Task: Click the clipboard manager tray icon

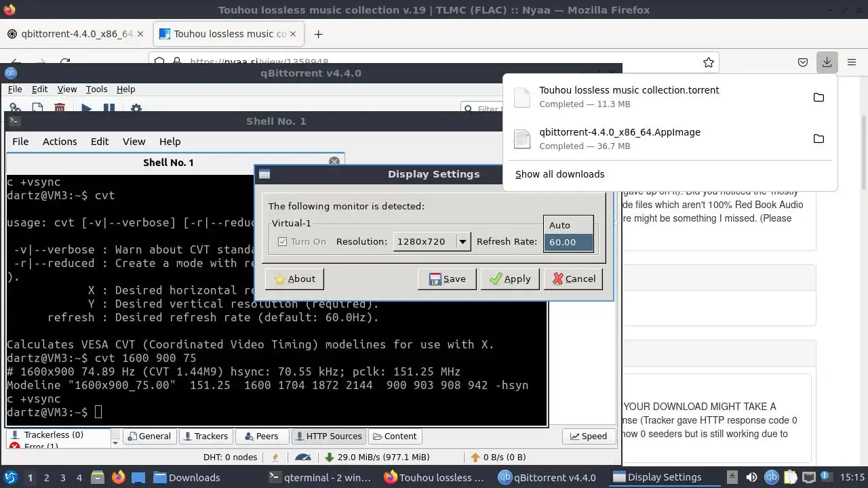Action: [x=790, y=477]
